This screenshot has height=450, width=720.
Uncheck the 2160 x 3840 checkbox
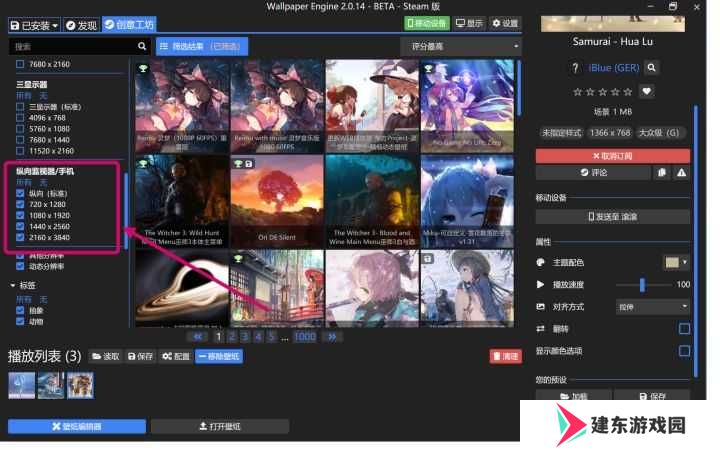tap(20, 237)
